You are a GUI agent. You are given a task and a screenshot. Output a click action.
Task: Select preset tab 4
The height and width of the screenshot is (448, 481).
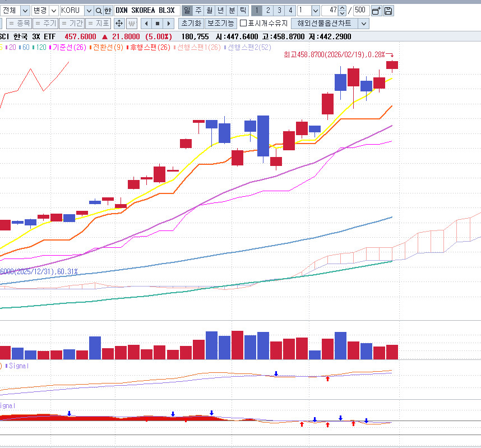290,11
